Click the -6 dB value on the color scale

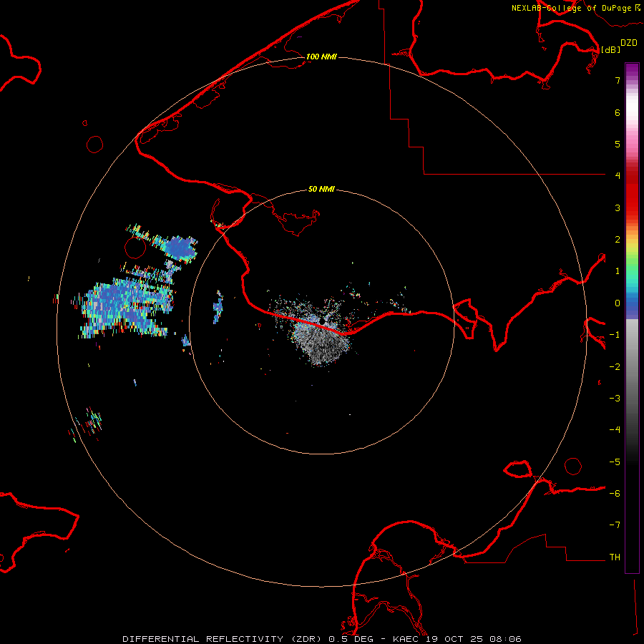[x=615, y=494]
